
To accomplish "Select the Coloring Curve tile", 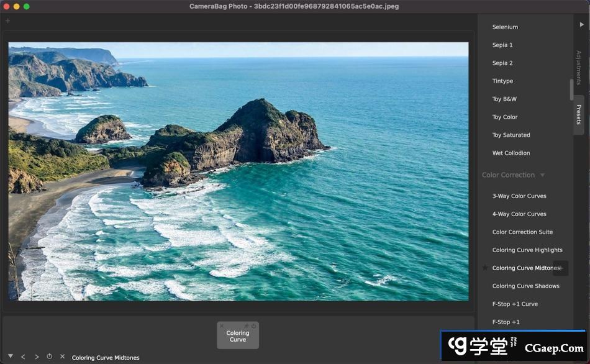I will tap(238, 337).
